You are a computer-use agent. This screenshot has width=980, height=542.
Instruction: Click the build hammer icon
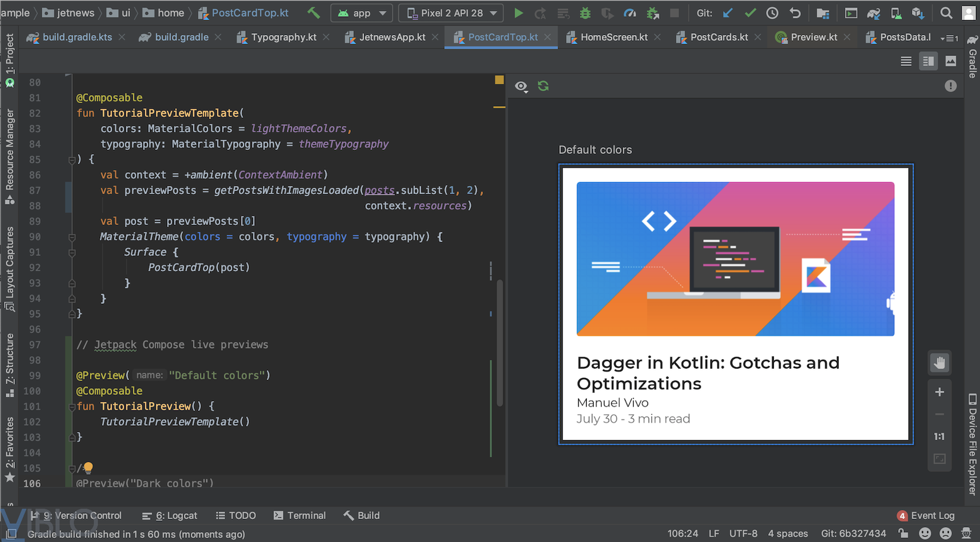click(x=314, y=12)
